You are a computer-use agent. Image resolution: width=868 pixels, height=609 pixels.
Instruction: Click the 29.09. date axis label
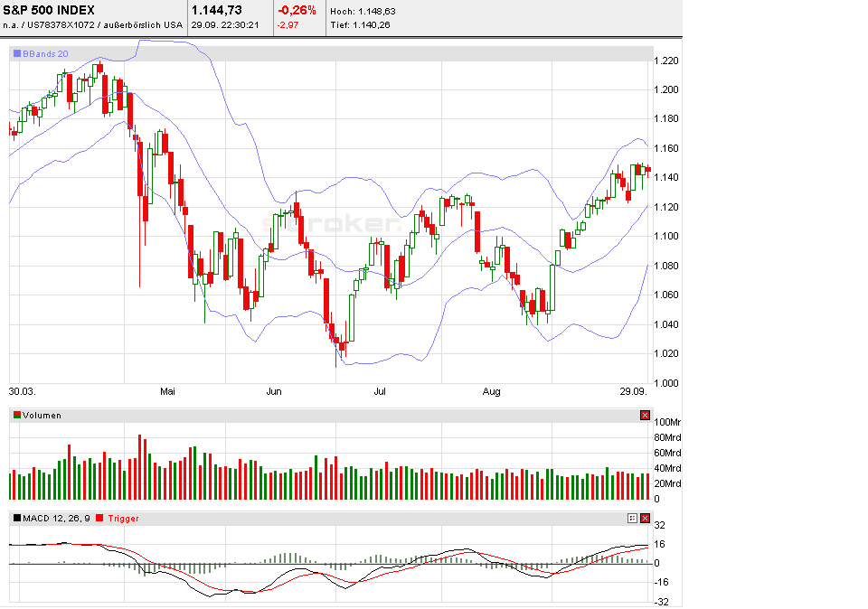pos(634,392)
